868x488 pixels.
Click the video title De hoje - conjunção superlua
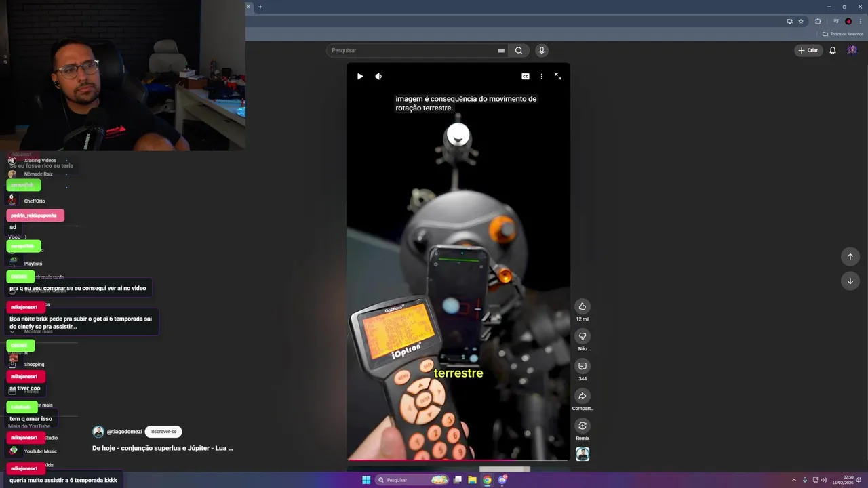[x=163, y=448]
